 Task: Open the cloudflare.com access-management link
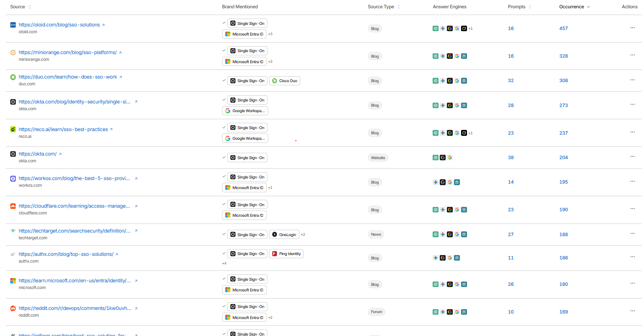(x=74, y=206)
